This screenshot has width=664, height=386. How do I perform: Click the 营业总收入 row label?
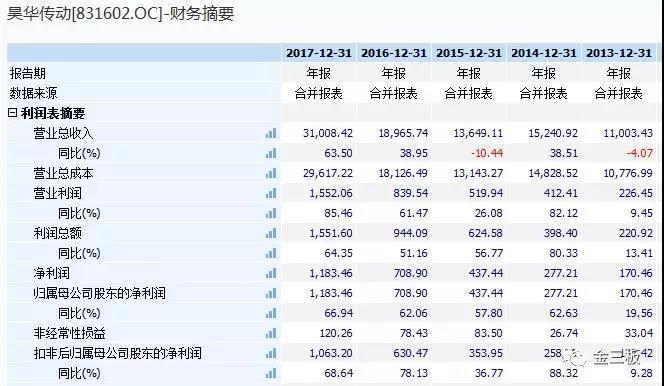pos(63,133)
